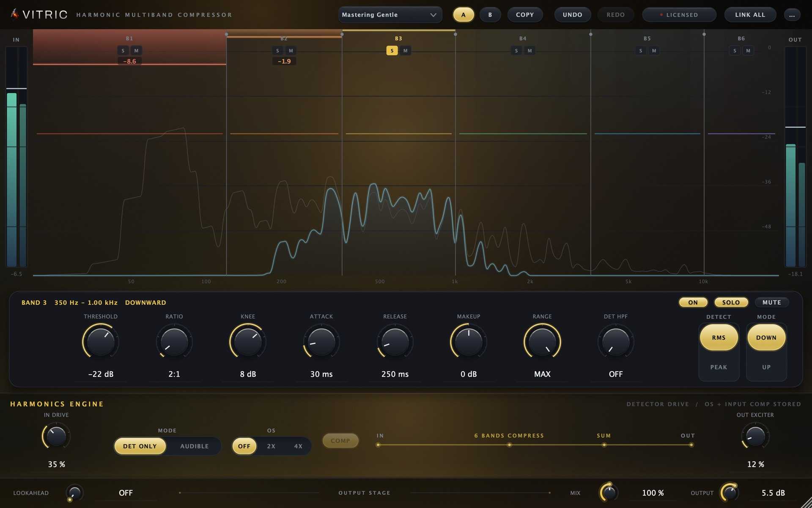The height and width of the screenshot is (508, 812).
Task: Mute band B2 in the spectrum header
Action: click(x=291, y=51)
